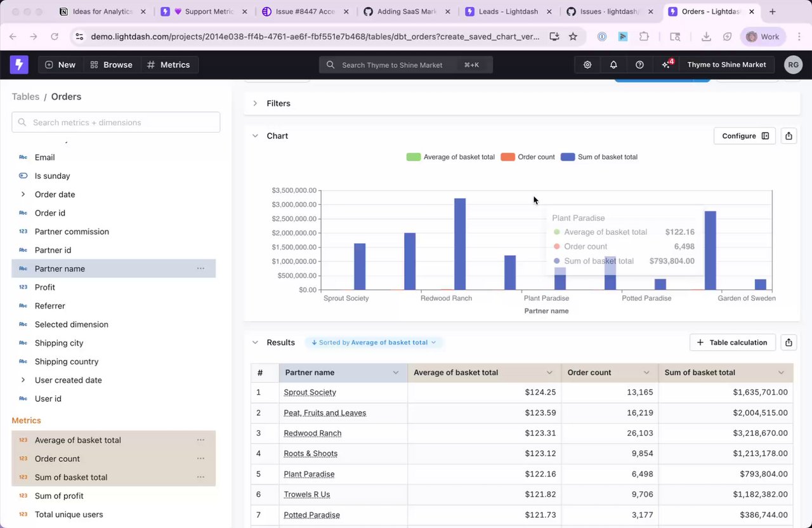The height and width of the screenshot is (528, 812).
Task: Toggle Order count series in chart legend
Action: point(528,157)
